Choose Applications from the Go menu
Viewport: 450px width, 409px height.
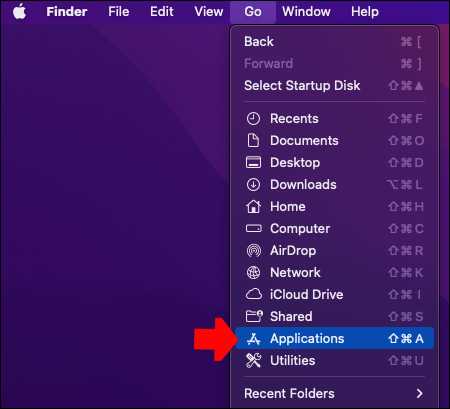[x=334, y=338]
